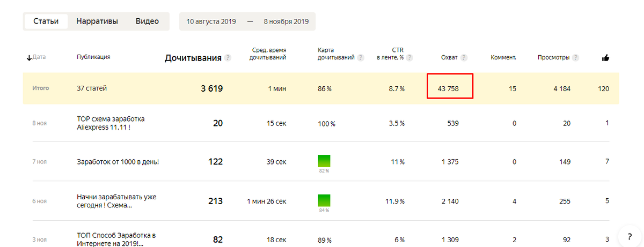Click the reach value 1 375
The image size is (644, 247).
(450, 162)
